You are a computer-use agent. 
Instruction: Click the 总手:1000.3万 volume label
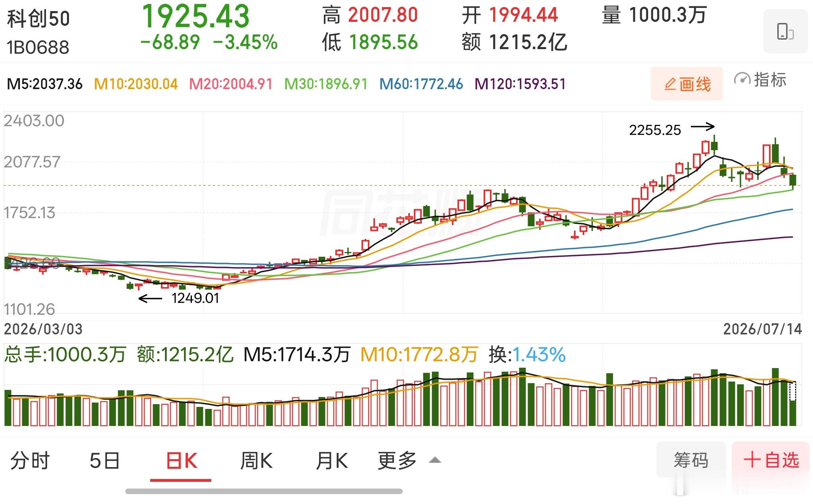(65, 354)
